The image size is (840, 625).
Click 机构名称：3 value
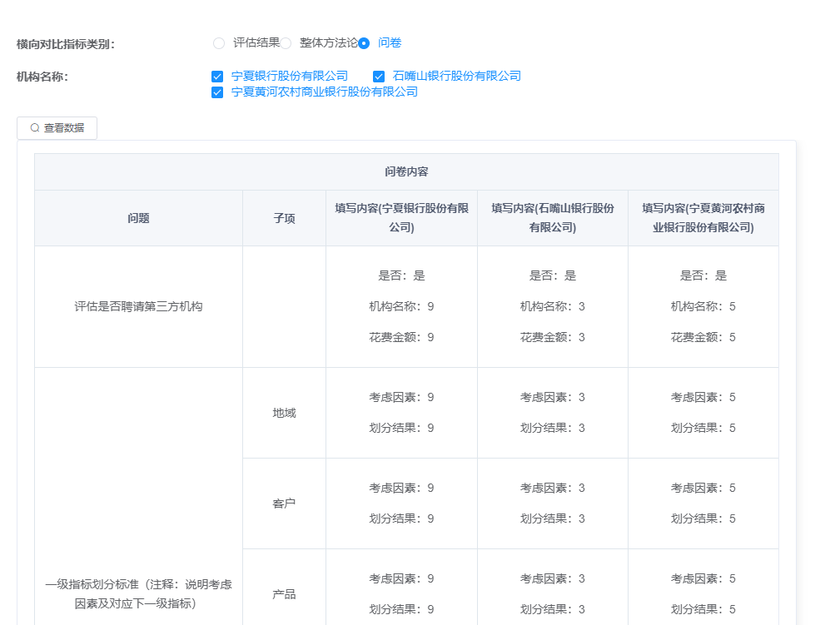[x=553, y=307]
